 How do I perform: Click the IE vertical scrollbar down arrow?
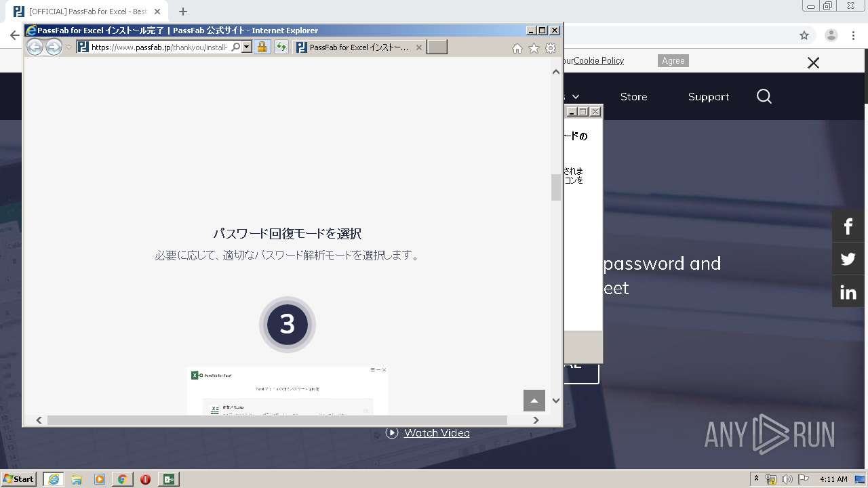[556, 400]
